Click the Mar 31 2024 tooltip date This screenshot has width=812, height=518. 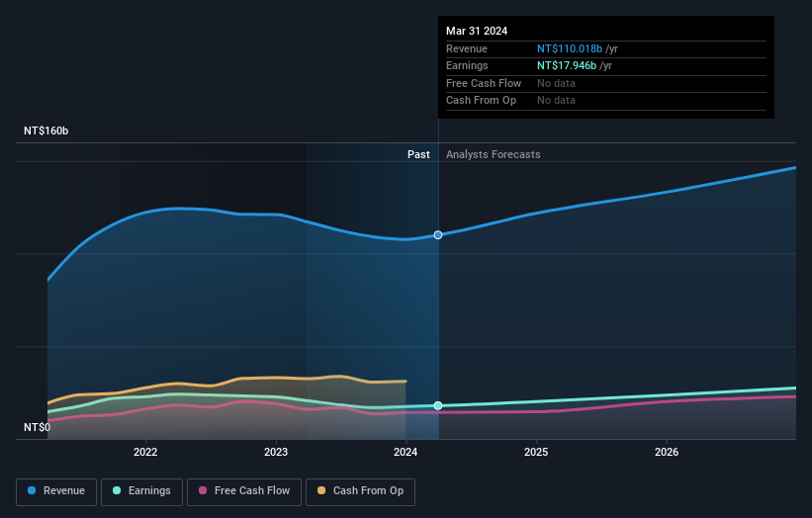tap(477, 31)
